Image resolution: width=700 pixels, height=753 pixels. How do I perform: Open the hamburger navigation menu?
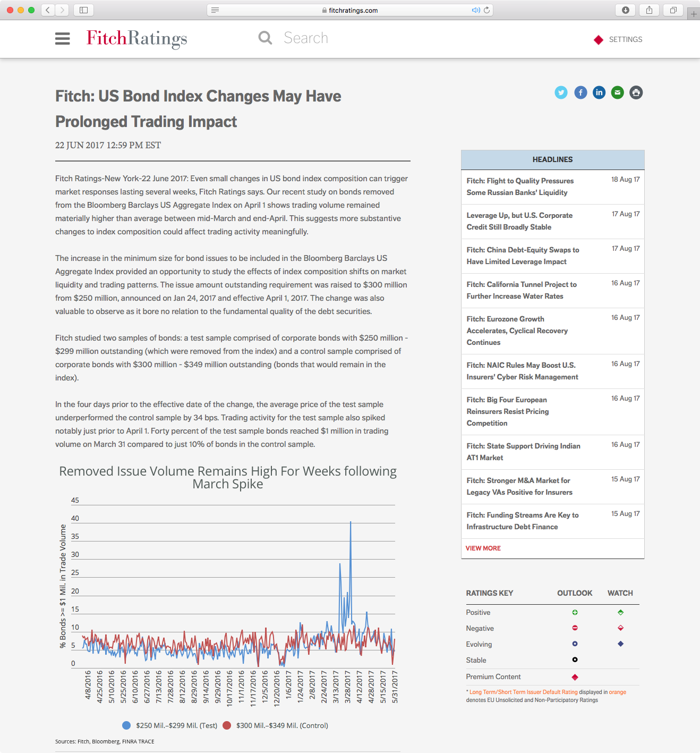click(x=63, y=39)
